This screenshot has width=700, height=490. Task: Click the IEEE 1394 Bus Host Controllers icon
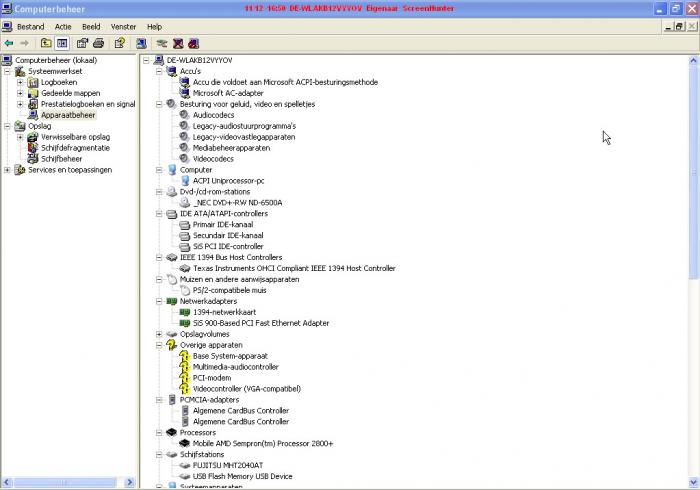(x=171, y=257)
